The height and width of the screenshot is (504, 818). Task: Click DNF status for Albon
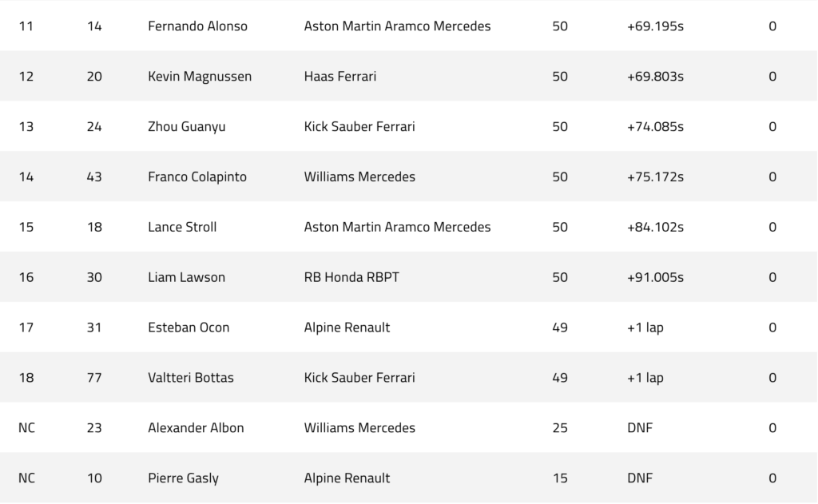point(640,428)
